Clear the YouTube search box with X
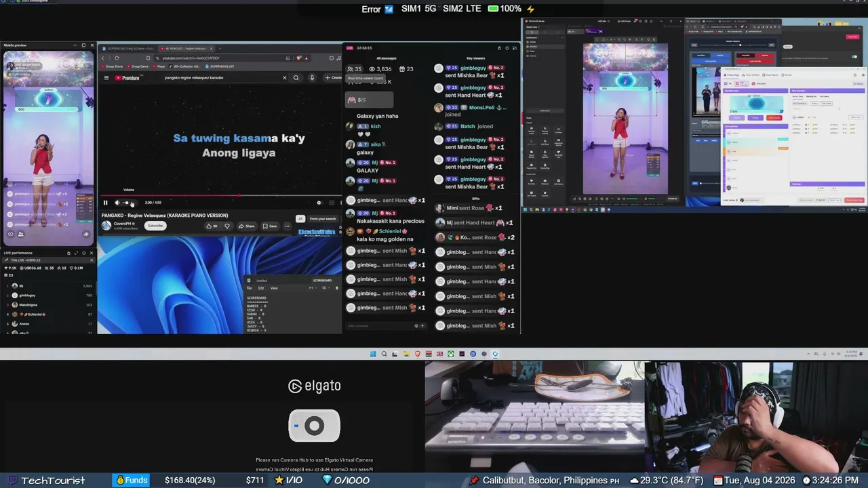Image resolution: width=868 pixels, height=488 pixels. (284, 78)
